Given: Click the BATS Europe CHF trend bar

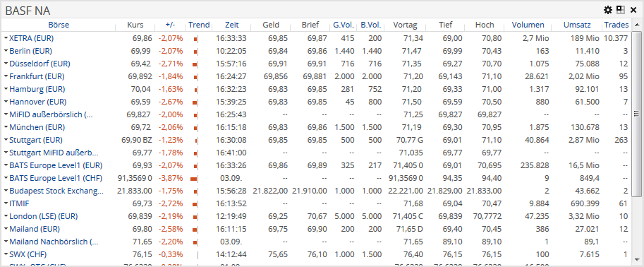Looking at the screenshot, I should (x=194, y=179).
